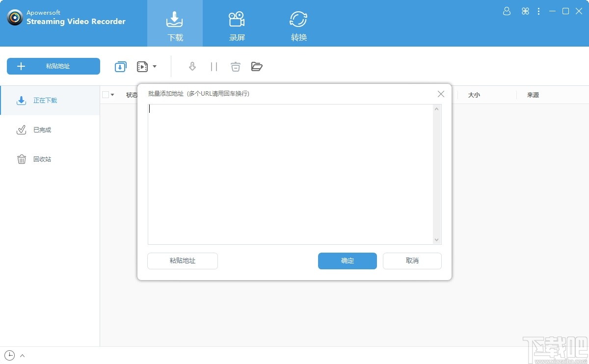This screenshot has width=589, height=364.
Task: Select the batch download icon in the toolbar
Action: [120, 66]
